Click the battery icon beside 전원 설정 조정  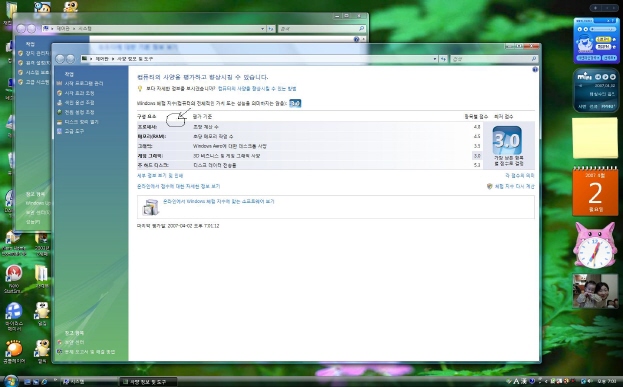point(59,112)
